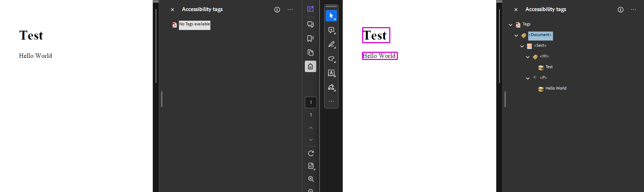Collapse the <Sect> tag node

click(x=522, y=46)
